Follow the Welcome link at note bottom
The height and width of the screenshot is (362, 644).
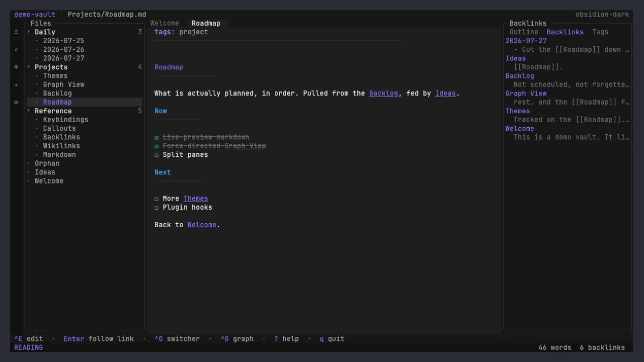tap(202, 225)
